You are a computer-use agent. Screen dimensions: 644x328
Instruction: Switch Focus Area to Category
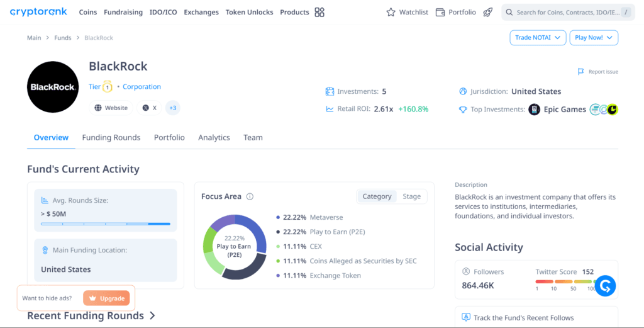click(x=377, y=196)
